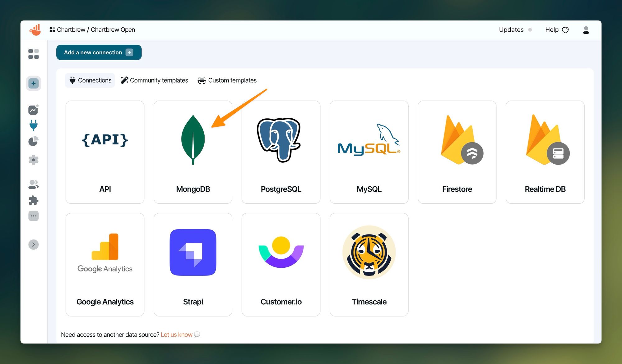Open the user account menu
Image resolution: width=622 pixels, height=364 pixels.
[x=586, y=30]
